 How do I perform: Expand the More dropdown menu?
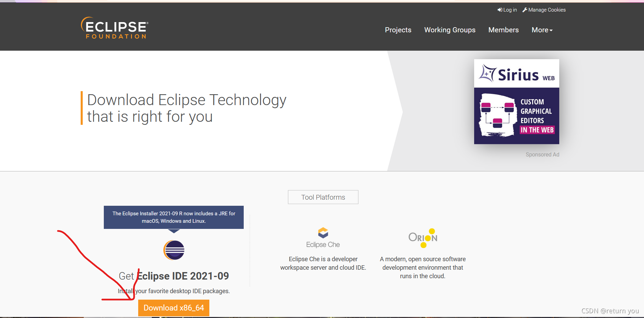[542, 30]
